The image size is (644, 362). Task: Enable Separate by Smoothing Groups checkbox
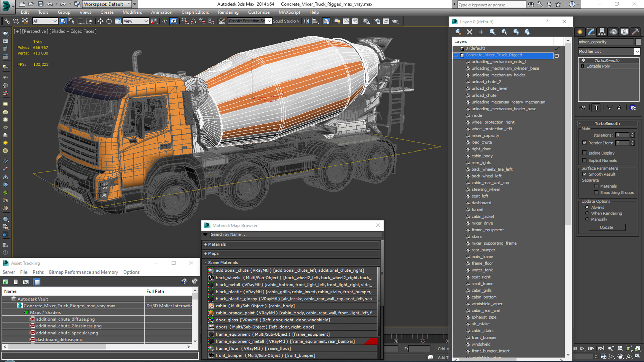[596, 192]
